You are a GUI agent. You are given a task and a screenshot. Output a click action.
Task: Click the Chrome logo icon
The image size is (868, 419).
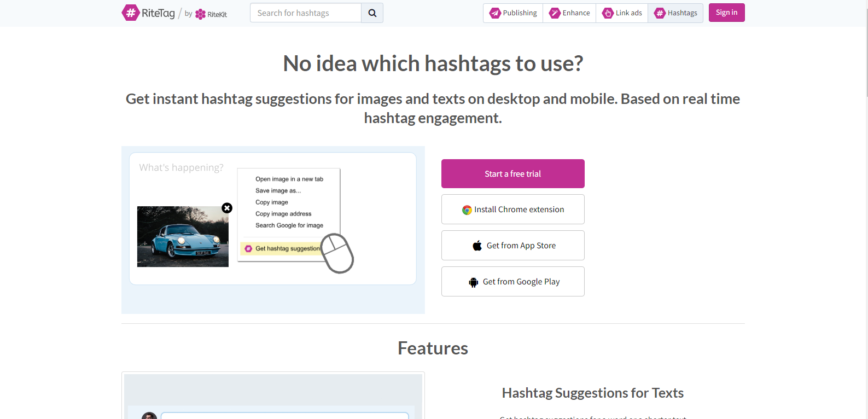click(467, 209)
